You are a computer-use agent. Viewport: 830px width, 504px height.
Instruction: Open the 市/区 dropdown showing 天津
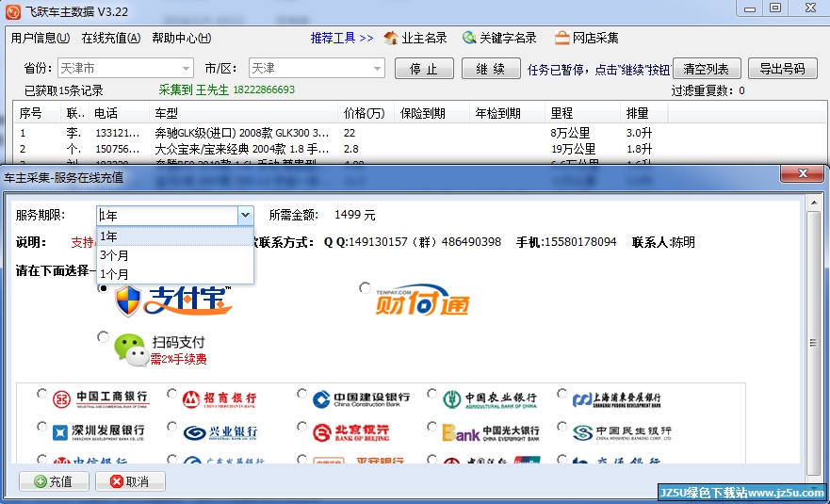point(317,68)
